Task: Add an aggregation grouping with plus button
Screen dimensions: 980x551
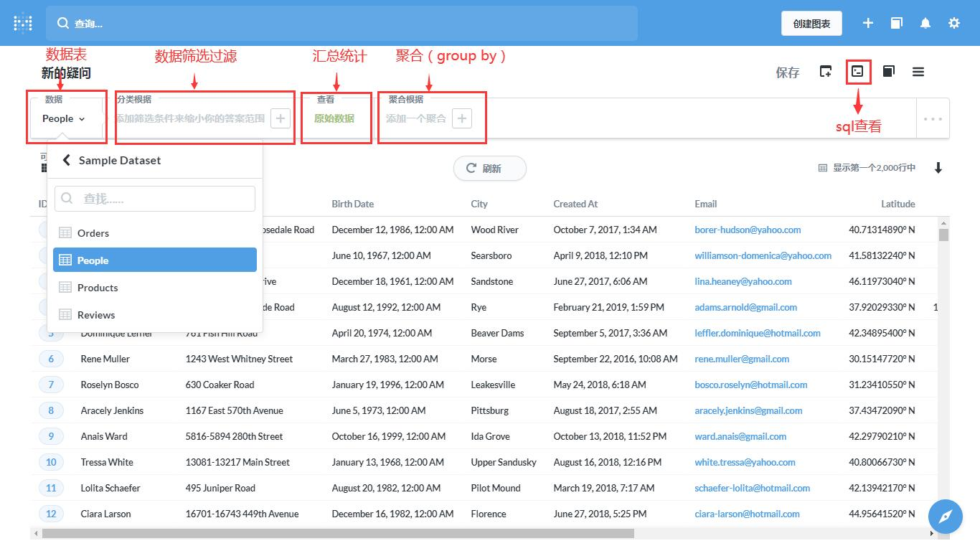Action: [462, 118]
